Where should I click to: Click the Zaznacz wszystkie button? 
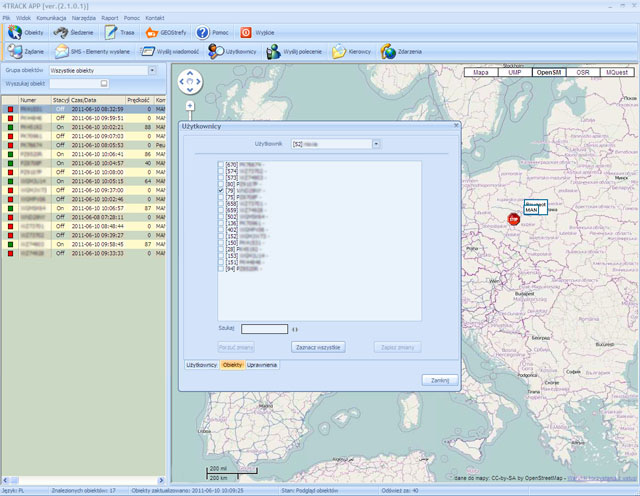318,347
